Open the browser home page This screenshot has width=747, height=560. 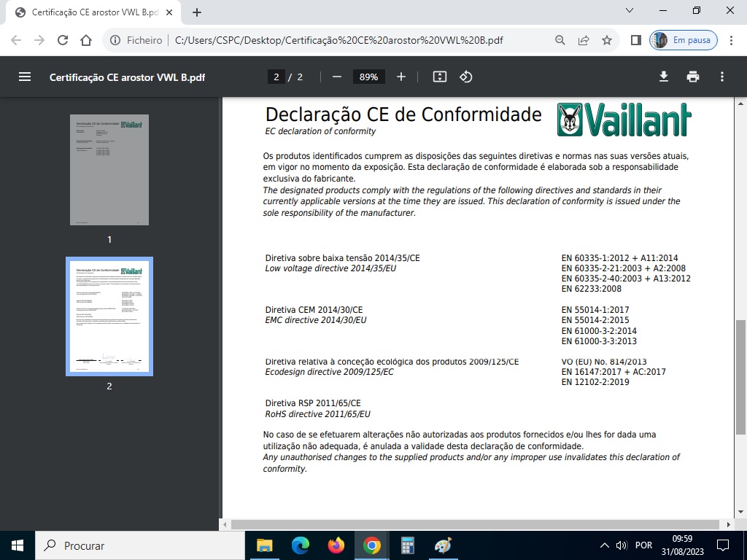(86, 41)
